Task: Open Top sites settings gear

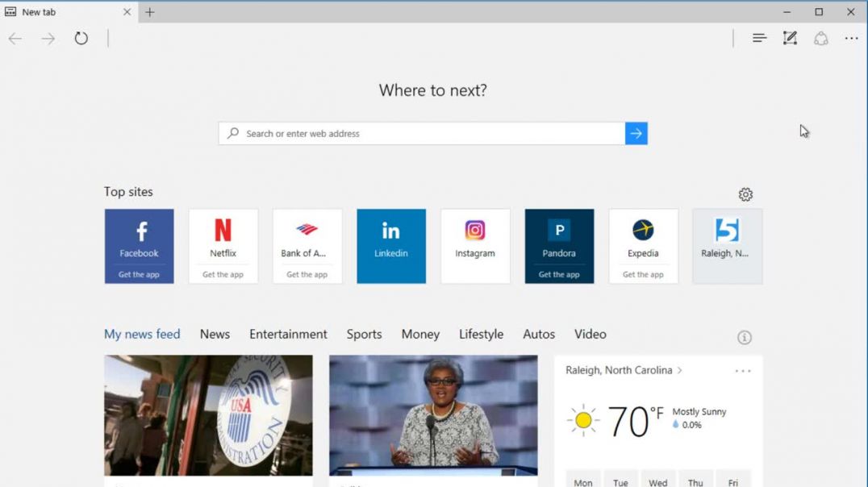Action: click(x=745, y=194)
